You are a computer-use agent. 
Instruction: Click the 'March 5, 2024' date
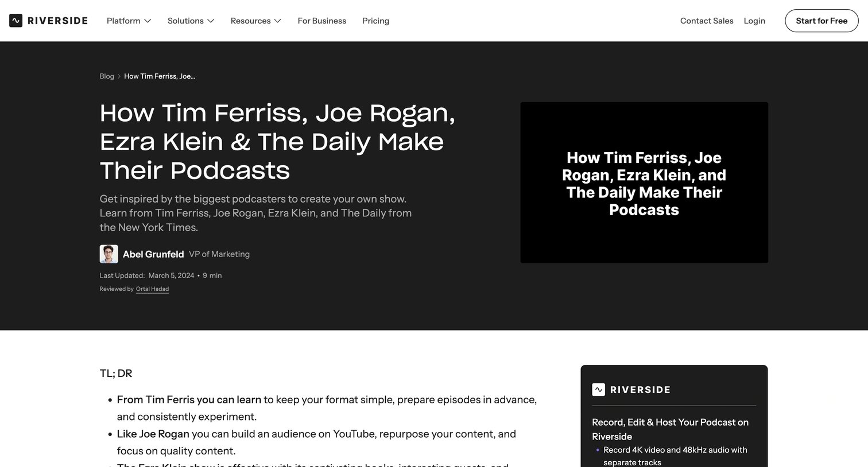pos(171,275)
